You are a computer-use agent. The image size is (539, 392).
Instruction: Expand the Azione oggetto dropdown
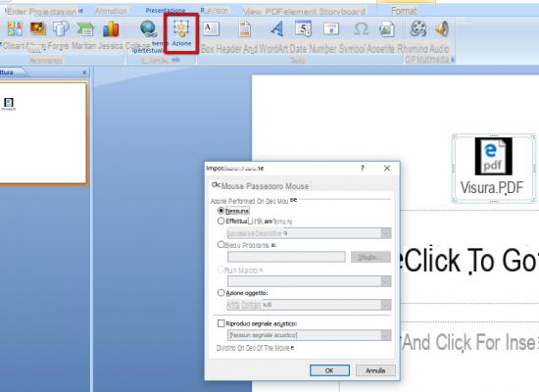(386, 305)
